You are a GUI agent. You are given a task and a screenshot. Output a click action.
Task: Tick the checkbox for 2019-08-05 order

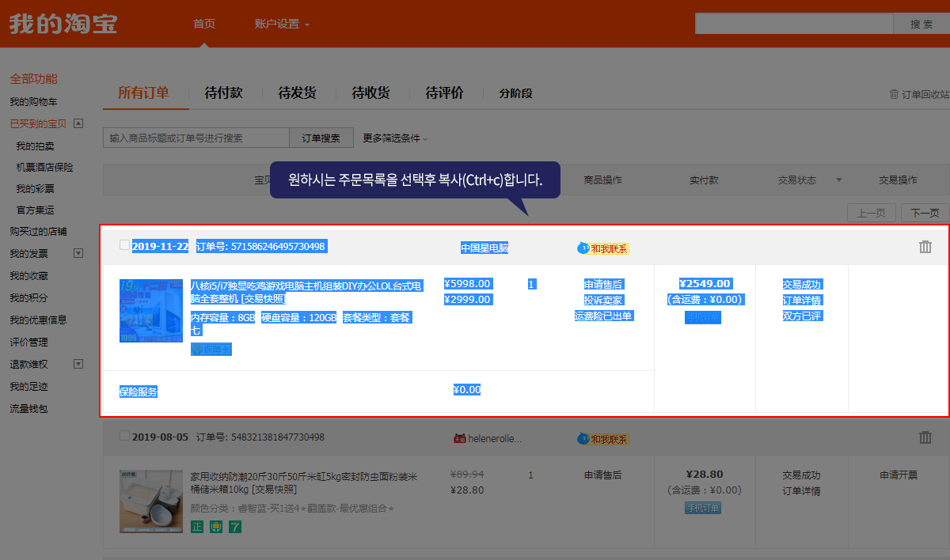[124, 436]
